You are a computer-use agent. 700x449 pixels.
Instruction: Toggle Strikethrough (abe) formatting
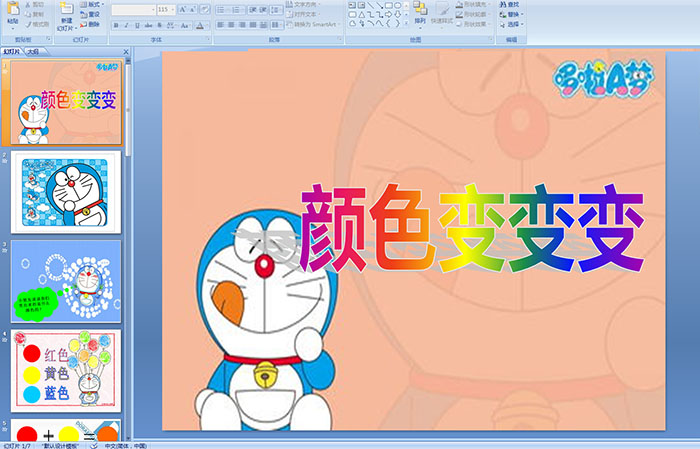(x=149, y=25)
